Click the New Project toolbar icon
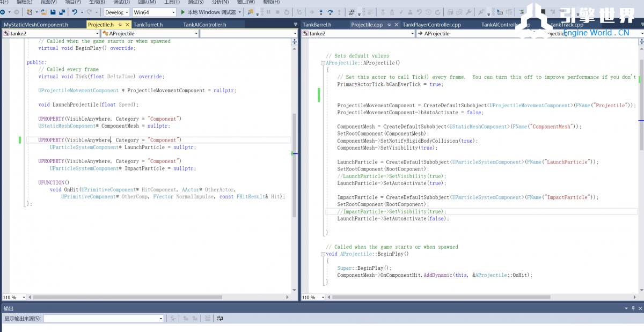This screenshot has width=644, height=332. click(x=29, y=12)
